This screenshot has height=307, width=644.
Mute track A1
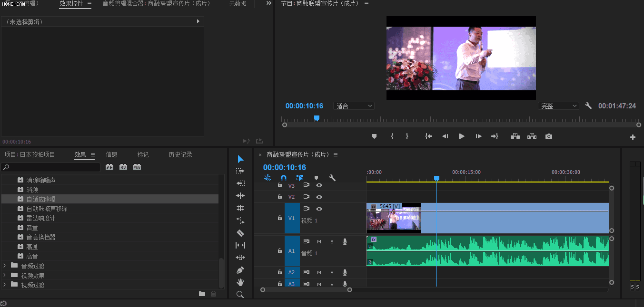point(319,241)
